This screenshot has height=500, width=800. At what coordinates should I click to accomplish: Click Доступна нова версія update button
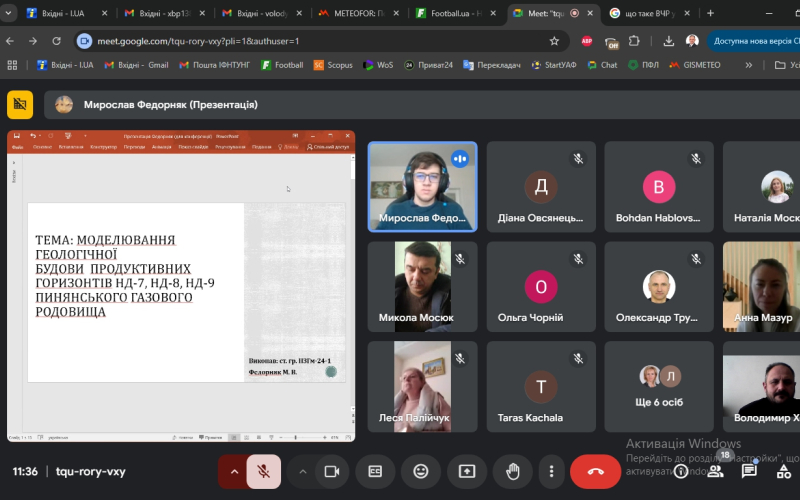[754, 41]
